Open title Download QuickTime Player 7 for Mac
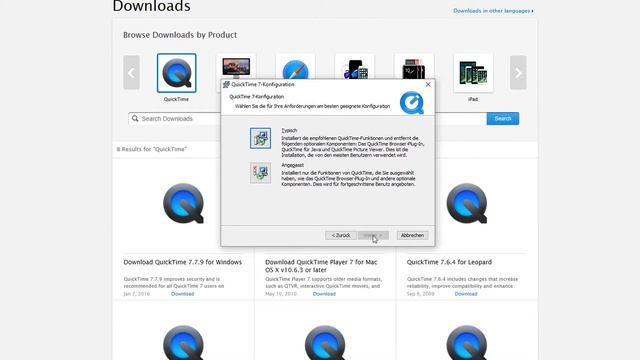640x360 pixels. pos(321,266)
